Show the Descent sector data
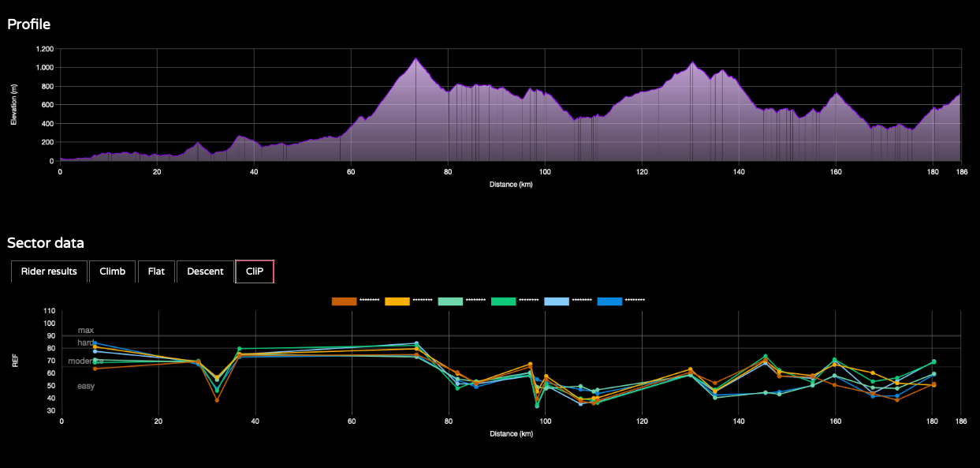980x468 pixels. point(205,271)
